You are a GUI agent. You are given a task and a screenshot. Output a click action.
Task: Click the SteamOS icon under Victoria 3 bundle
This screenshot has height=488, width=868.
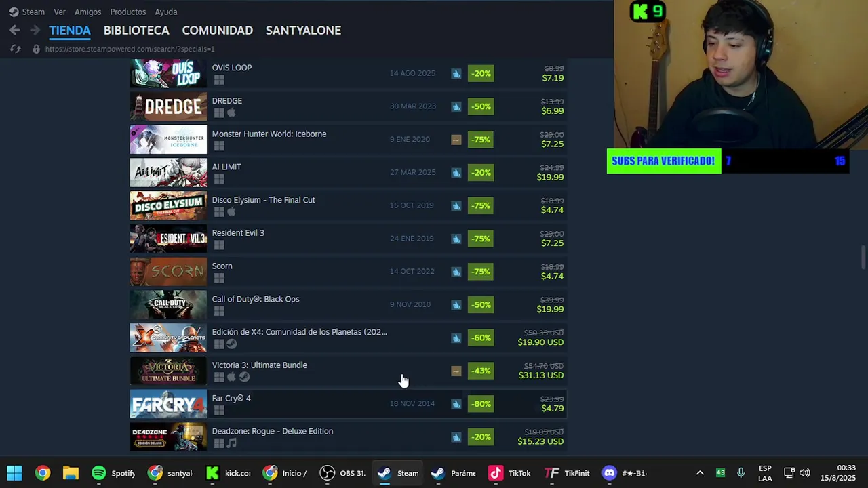[244, 377]
